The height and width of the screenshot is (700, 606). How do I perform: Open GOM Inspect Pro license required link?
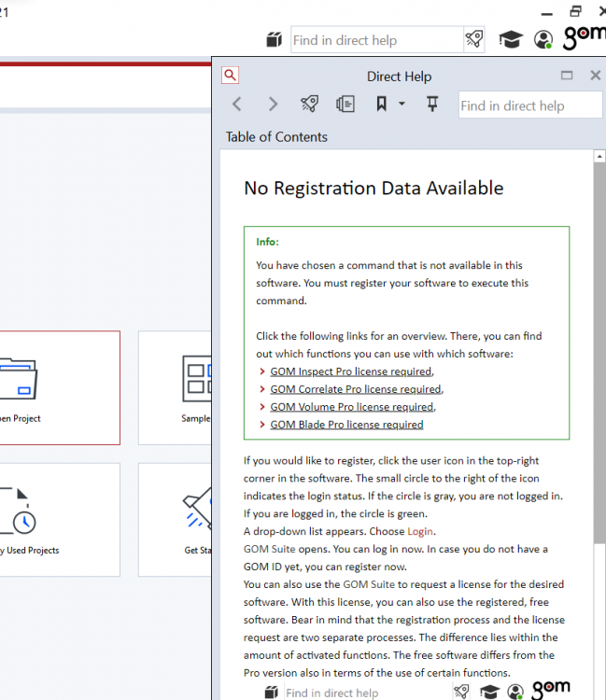(351, 371)
